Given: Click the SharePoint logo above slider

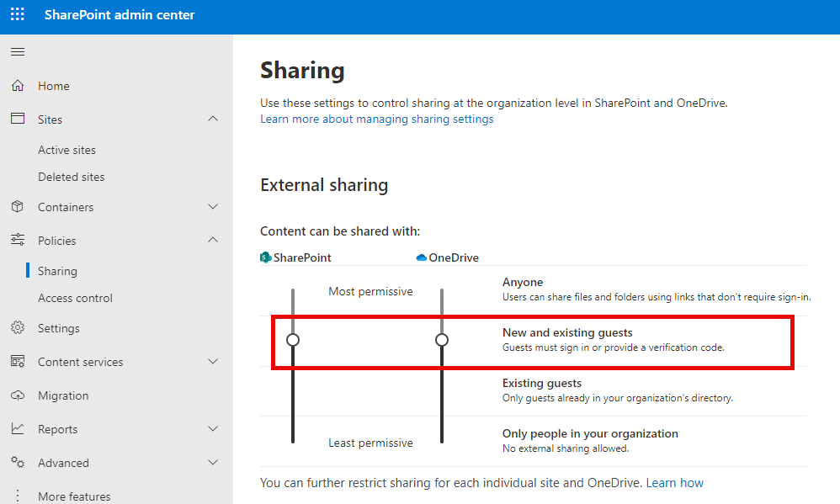Looking at the screenshot, I should pos(266,257).
